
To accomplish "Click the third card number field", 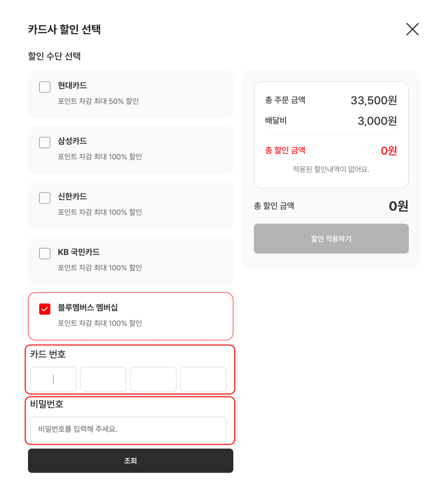I will point(153,379).
